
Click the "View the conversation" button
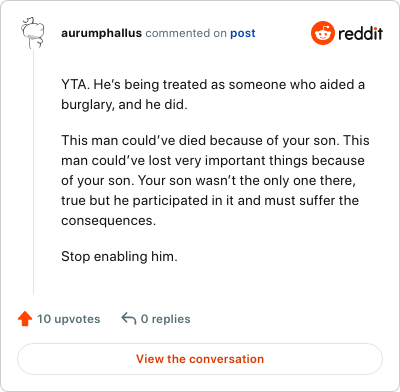[200, 359]
